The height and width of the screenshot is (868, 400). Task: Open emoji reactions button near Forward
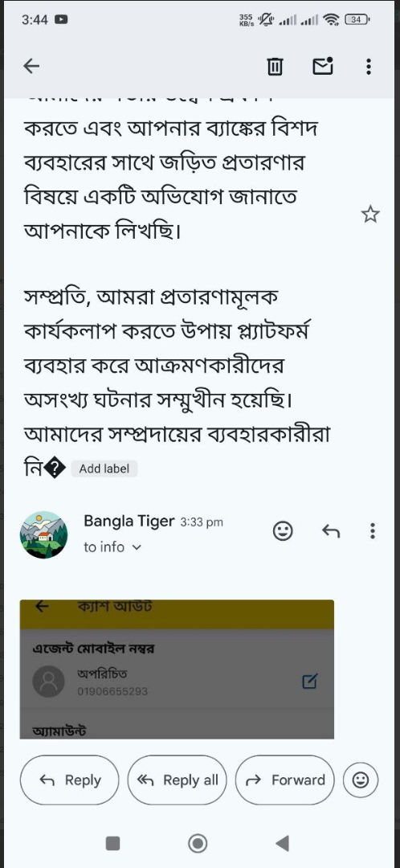click(361, 780)
